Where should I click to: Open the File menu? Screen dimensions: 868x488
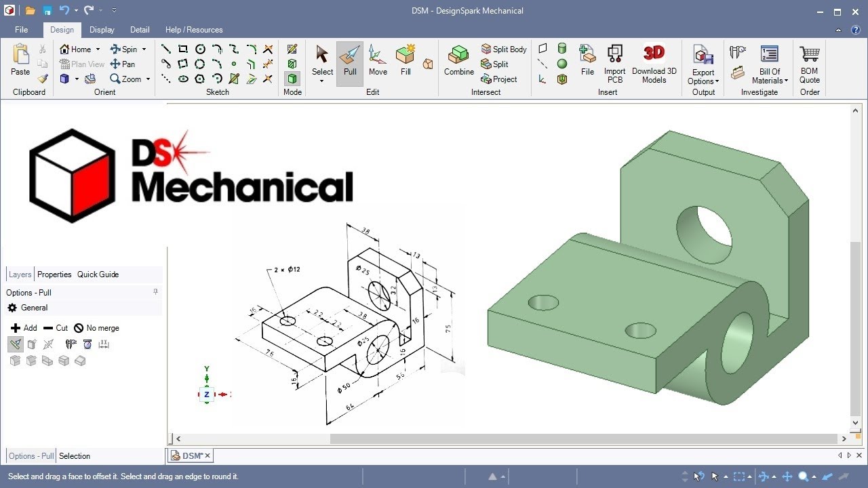(x=22, y=30)
